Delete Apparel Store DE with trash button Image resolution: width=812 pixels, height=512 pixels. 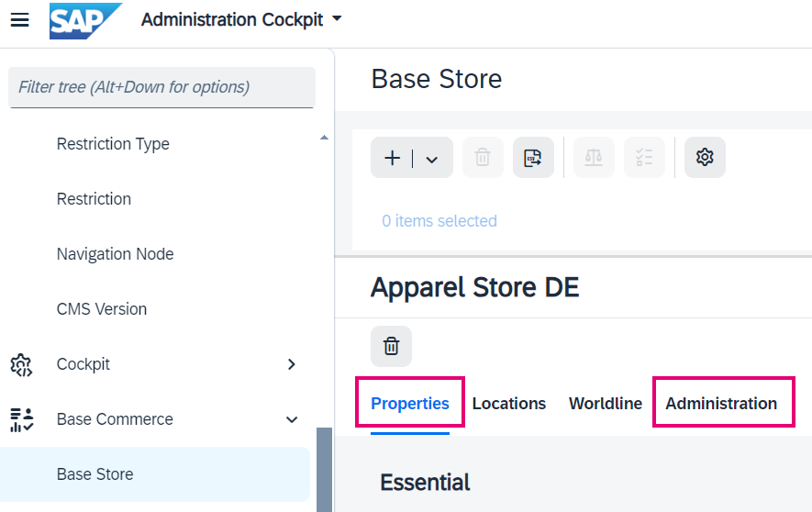(391, 346)
